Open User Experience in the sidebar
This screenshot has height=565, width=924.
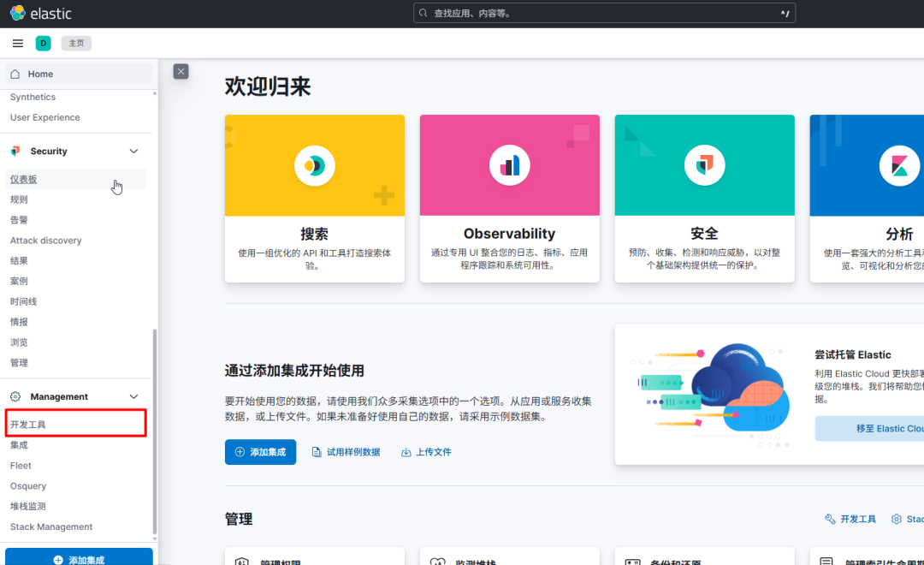pyautogui.click(x=44, y=117)
